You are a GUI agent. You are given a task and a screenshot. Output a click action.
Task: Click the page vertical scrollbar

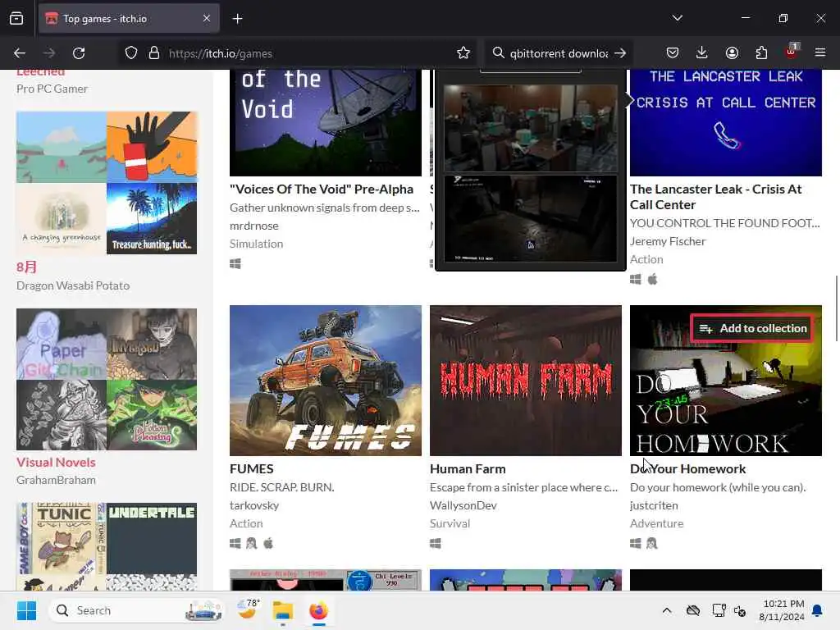pos(836,308)
